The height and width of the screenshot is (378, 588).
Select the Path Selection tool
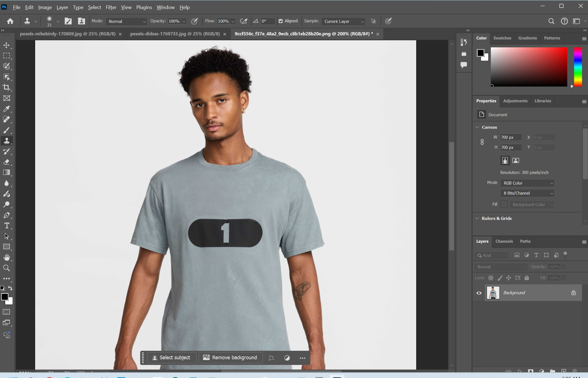click(7, 236)
